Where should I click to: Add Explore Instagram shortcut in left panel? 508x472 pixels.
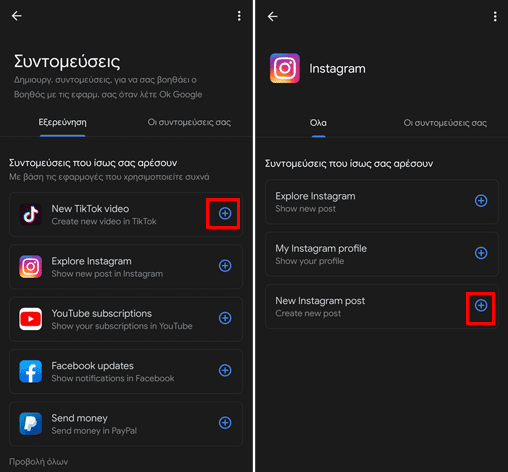point(225,266)
